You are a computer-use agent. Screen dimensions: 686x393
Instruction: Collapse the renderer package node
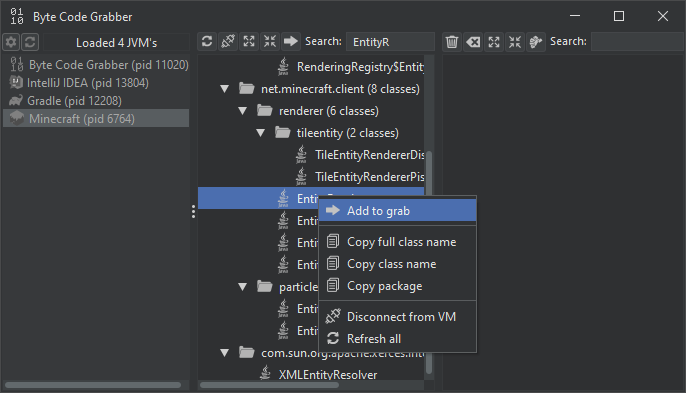[242, 111]
